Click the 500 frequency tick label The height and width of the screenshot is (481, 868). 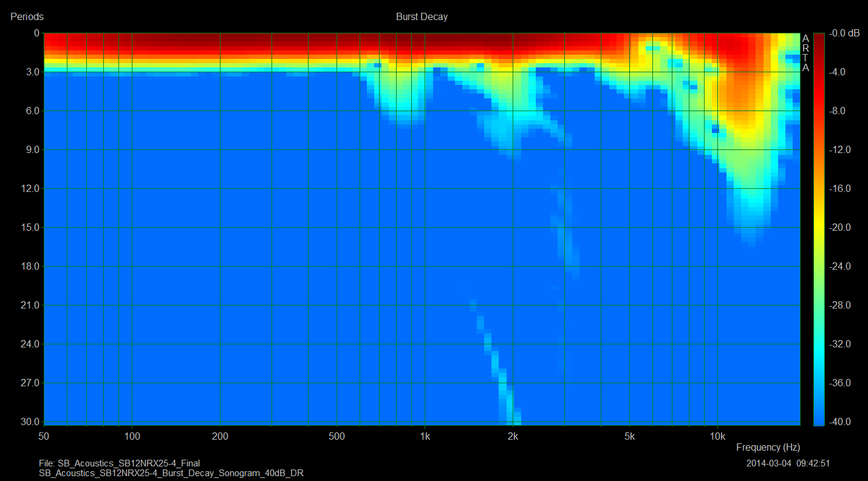[337, 436]
